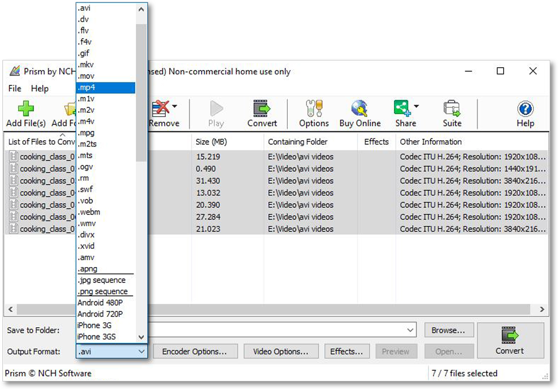Click the Browse button

click(x=449, y=330)
